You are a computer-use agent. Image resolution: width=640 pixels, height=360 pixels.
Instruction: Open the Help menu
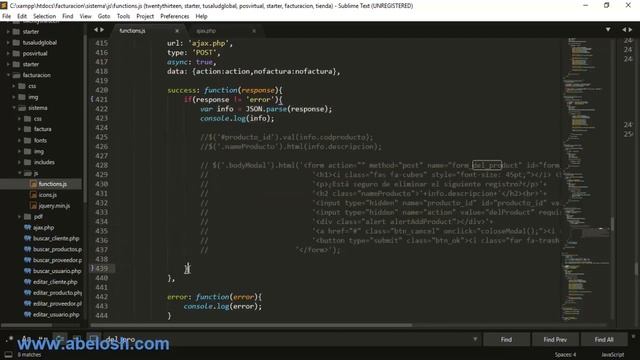click(202, 16)
